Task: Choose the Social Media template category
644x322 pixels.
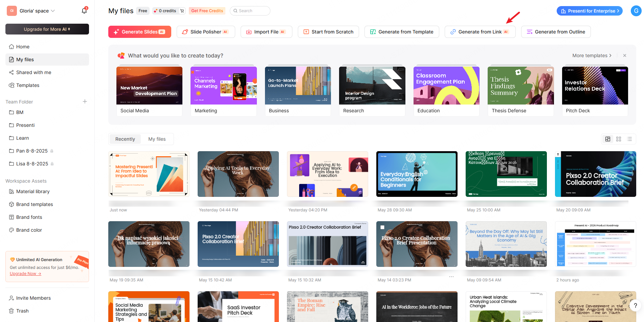Action: pyautogui.click(x=149, y=91)
